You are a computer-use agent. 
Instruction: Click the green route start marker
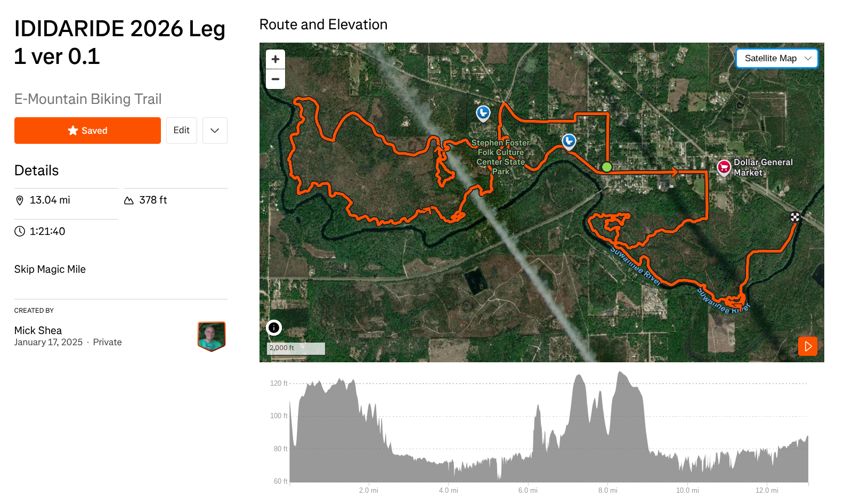click(606, 167)
